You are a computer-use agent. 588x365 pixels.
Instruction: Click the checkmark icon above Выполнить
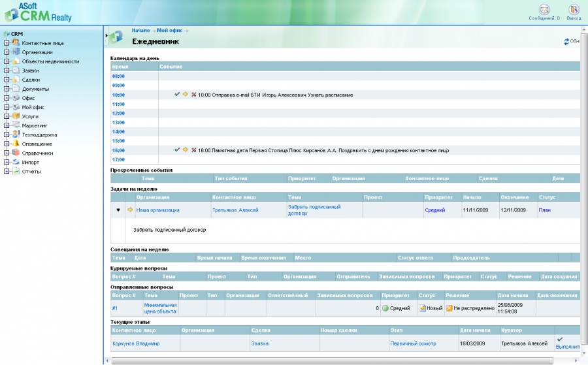tap(559, 339)
